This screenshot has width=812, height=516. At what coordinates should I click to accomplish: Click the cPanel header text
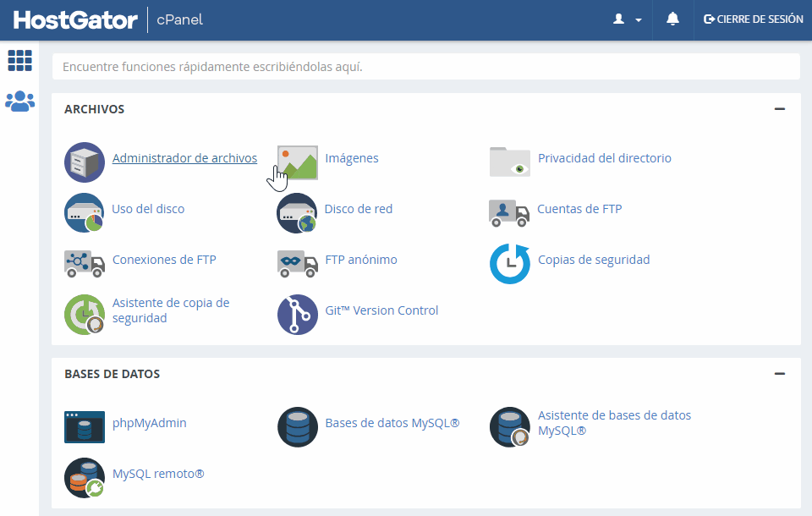tap(179, 19)
